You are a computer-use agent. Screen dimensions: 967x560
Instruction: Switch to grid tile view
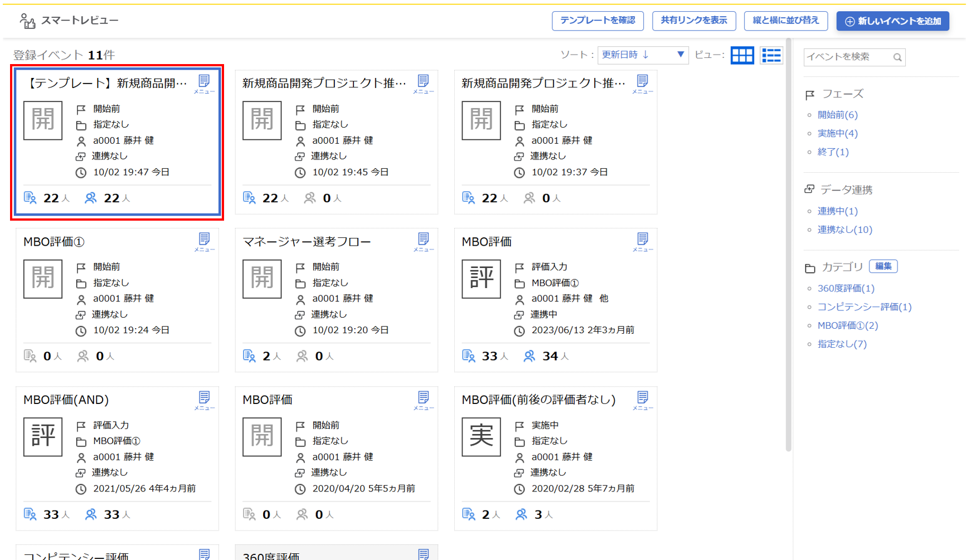(742, 55)
